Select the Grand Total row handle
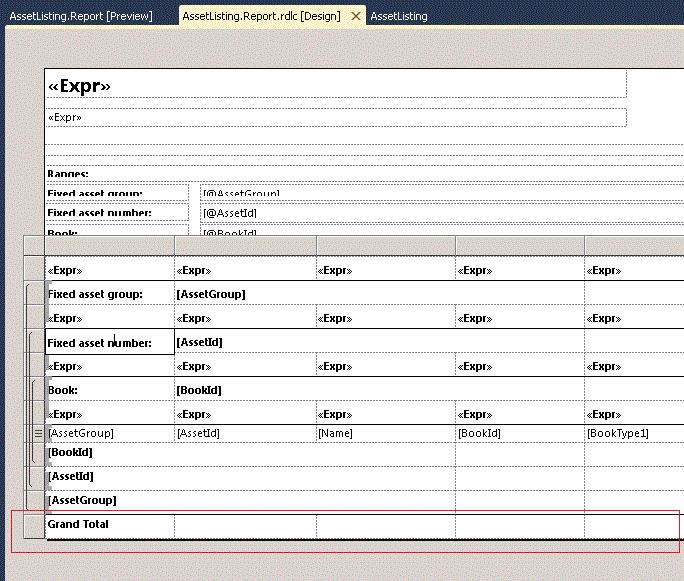 (x=34, y=526)
